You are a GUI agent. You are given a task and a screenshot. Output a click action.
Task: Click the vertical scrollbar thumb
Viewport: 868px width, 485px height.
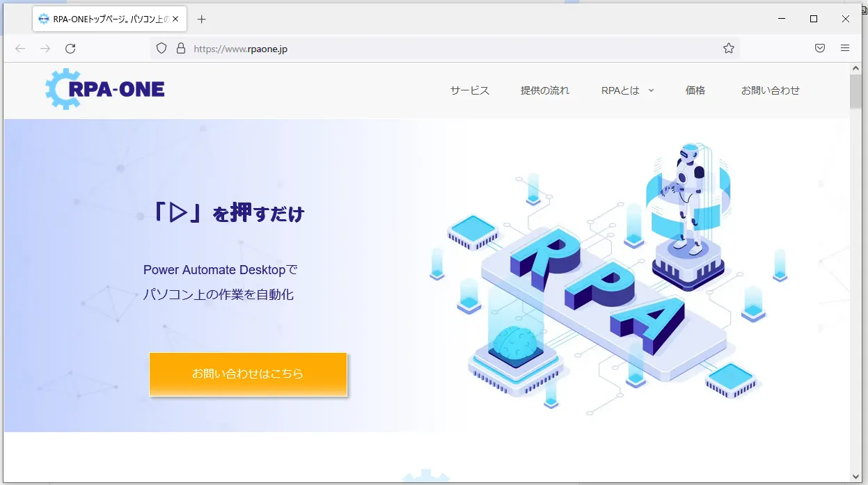[856, 91]
